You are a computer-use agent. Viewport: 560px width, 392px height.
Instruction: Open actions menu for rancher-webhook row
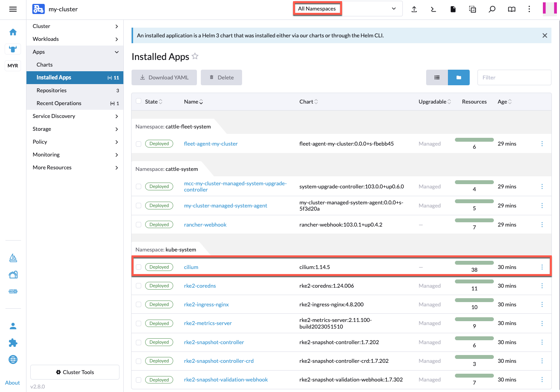click(542, 225)
